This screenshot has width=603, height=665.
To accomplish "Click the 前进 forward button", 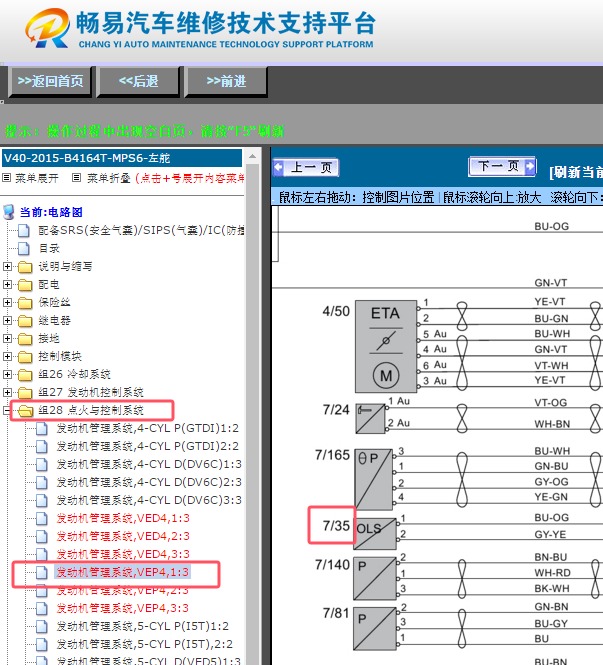I will pyautogui.click(x=226, y=81).
